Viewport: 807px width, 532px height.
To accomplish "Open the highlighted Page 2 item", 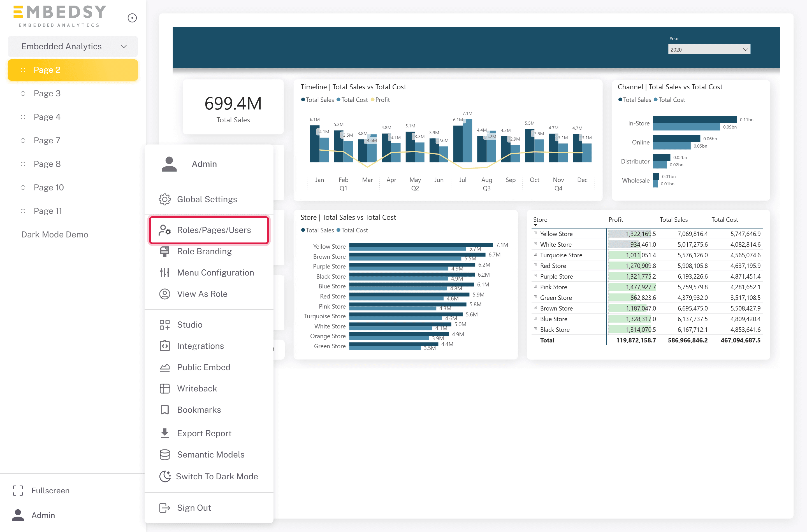I will point(73,70).
